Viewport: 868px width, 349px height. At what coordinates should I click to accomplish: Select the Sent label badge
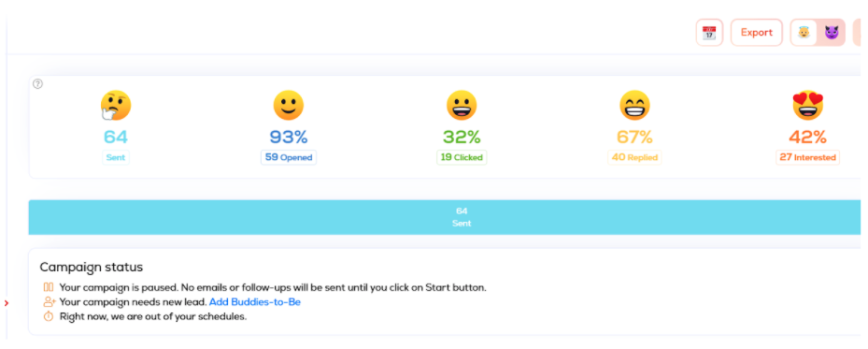coord(116,157)
